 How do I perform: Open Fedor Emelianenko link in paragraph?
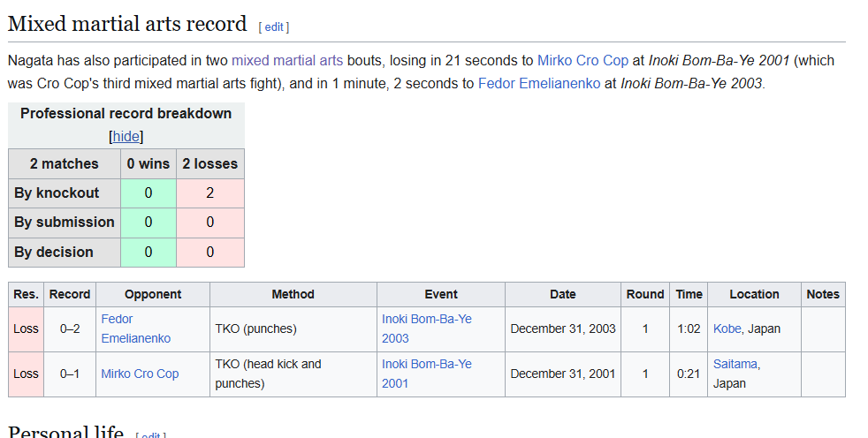click(539, 84)
